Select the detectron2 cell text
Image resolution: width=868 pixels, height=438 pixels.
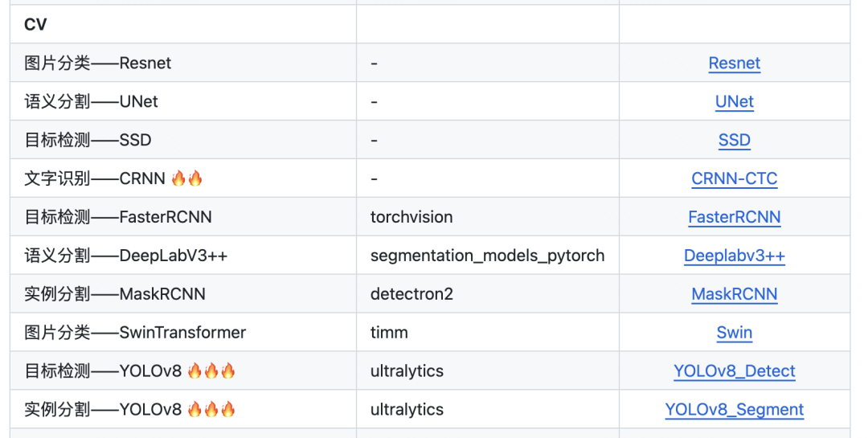click(x=411, y=294)
